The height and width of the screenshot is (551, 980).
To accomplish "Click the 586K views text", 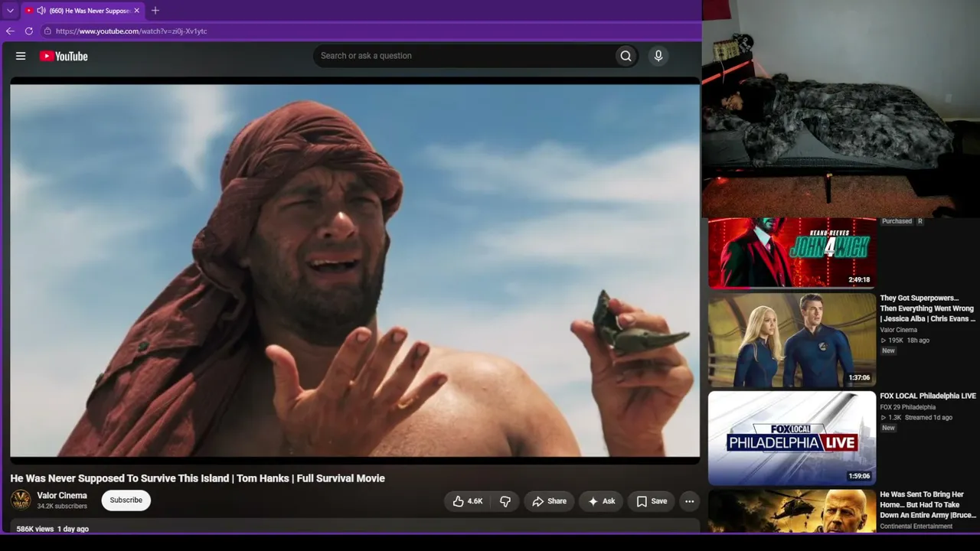I will point(35,529).
